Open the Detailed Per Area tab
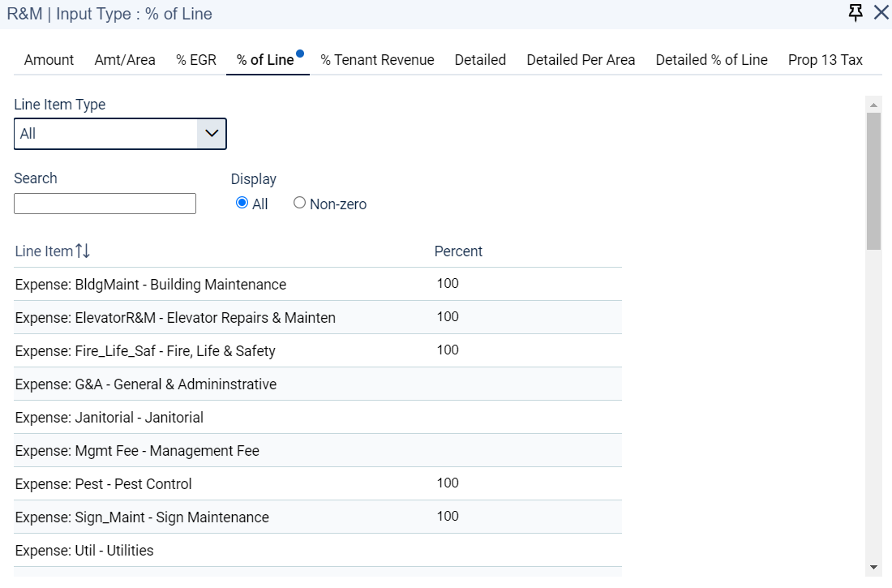This screenshot has height=588, width=892. 581,60
